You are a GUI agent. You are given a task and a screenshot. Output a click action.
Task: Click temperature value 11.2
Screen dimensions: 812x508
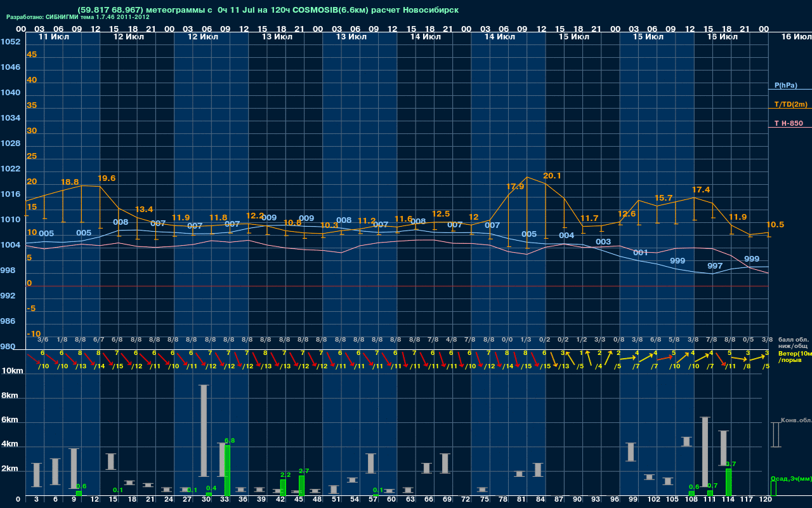point(367,221)
